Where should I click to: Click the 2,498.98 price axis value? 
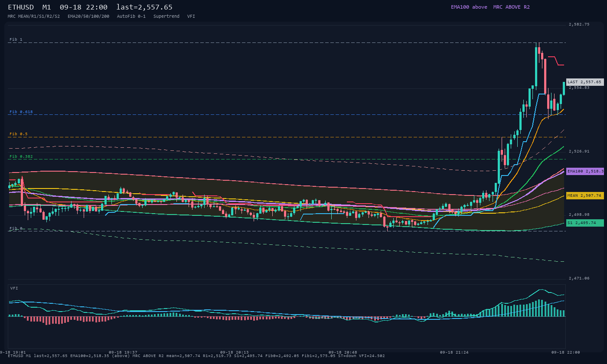coord(579,214)
